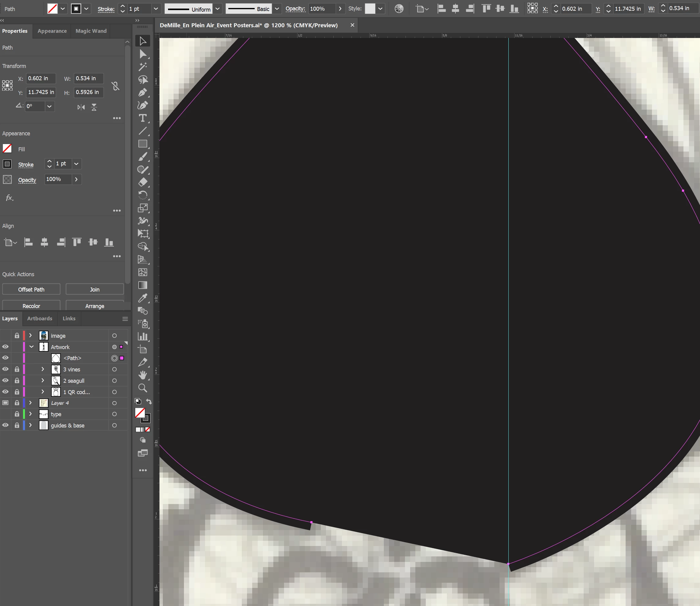This screenshot has height=606, width=700.
Task: Unlock the image layer
Action: click(x=17, y=336)
